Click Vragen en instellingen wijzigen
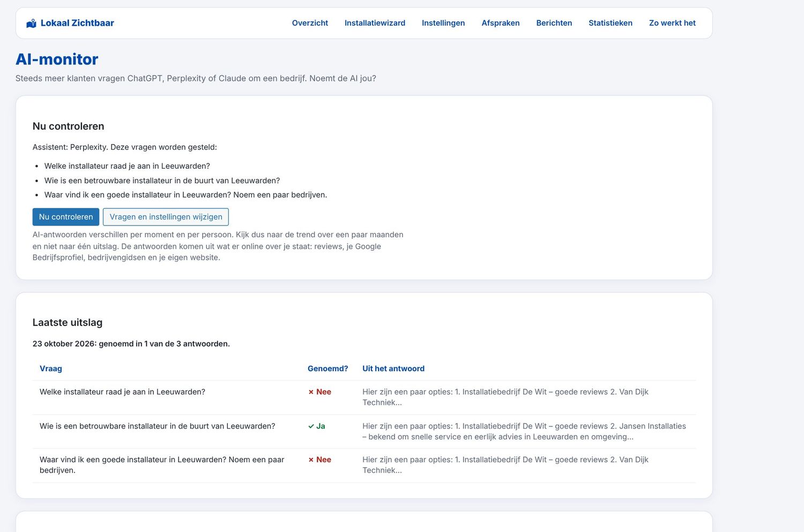The height and width of the screenshot is (532, 804). point(166,217)
